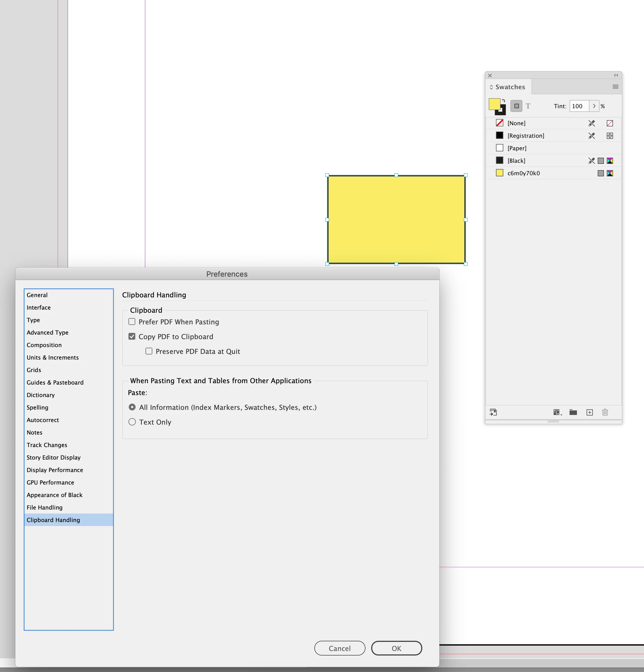Select the c6m0y70k0 yellow swatch
The width and height of the screenshot is (644, 672).
523,173
